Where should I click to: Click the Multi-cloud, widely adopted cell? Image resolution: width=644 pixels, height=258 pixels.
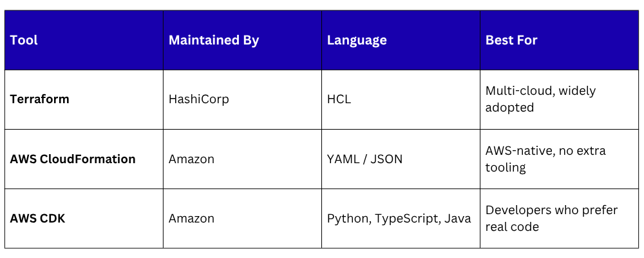pos(559,99)
